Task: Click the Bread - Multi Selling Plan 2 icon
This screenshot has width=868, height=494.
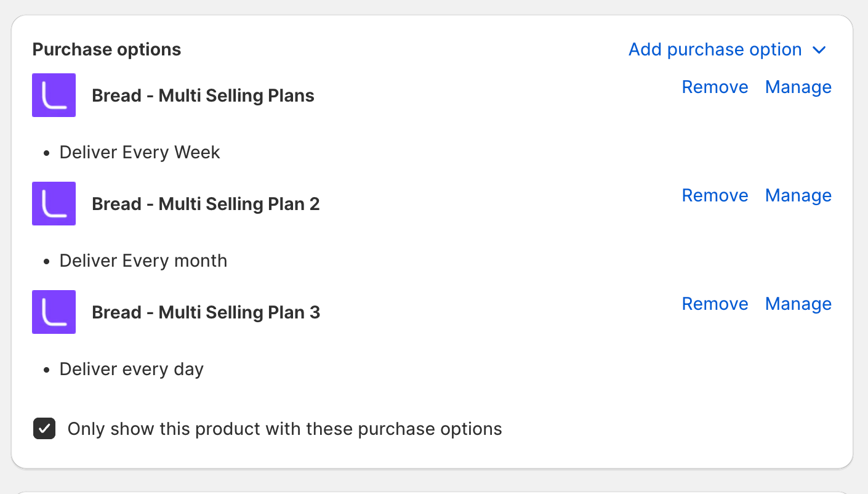Action: [x=54, y=204]
